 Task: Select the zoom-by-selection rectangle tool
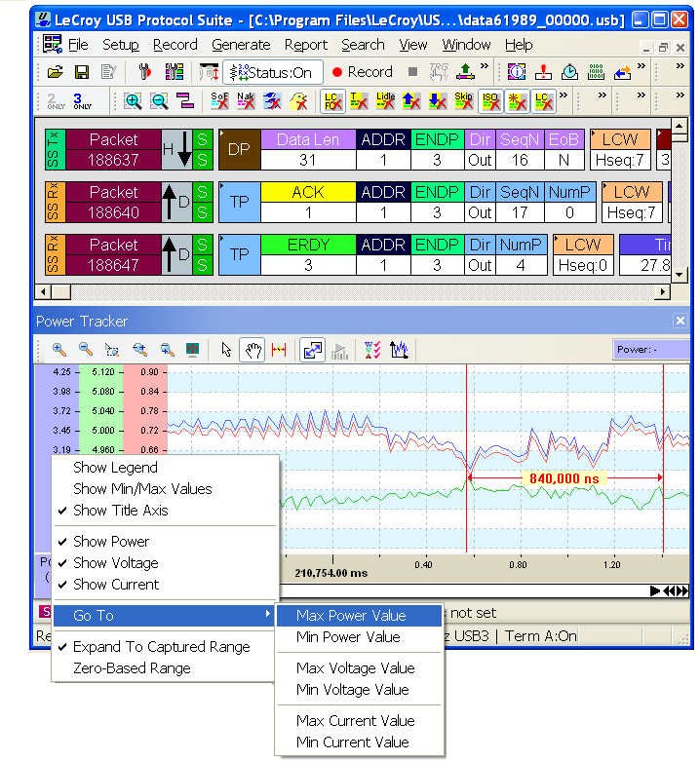pyautogui.click(x=112, y=350)
